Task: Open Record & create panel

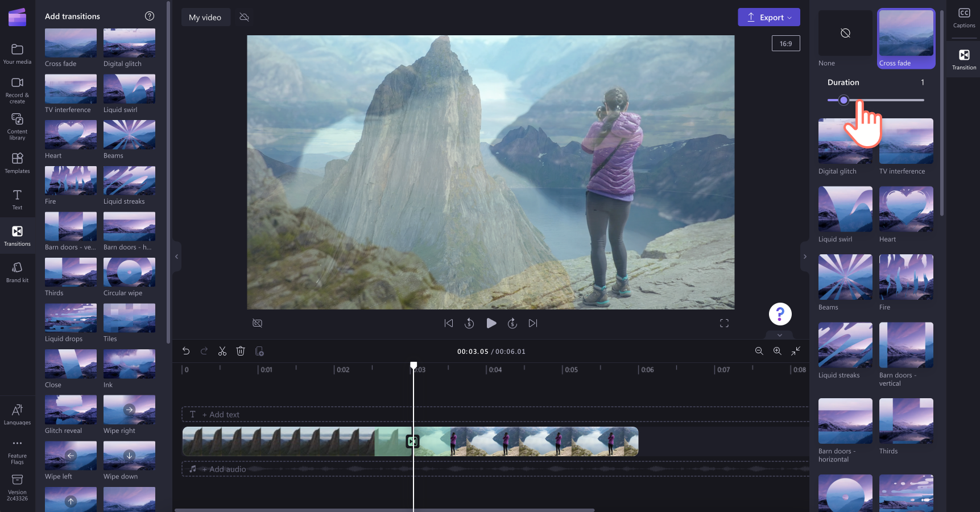Action: tap(17, 90)
